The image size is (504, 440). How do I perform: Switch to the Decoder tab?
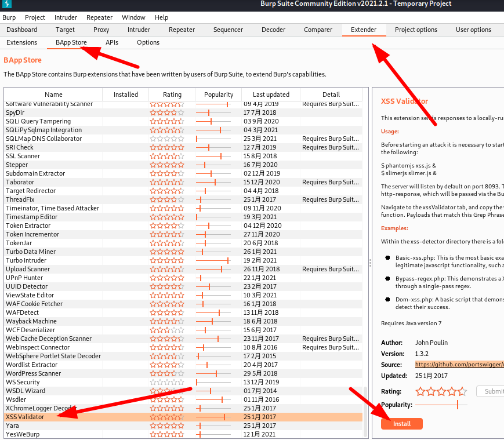[x=273, y=30]
